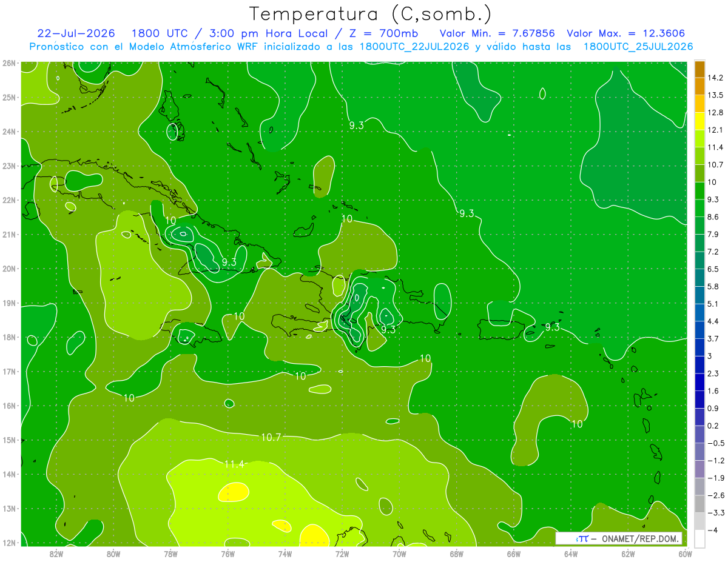
Task: Click the "7.2" value on the color bar
Action: click(714, 251)
